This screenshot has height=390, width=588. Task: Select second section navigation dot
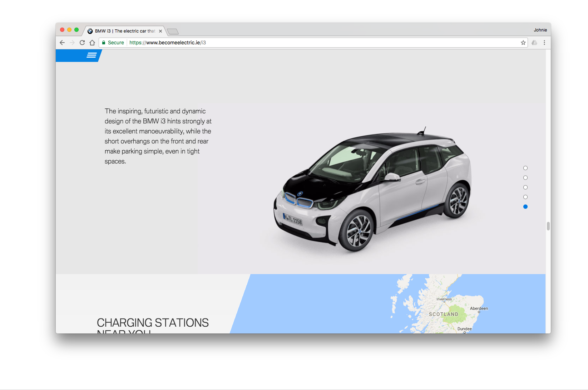click(525, 178)
